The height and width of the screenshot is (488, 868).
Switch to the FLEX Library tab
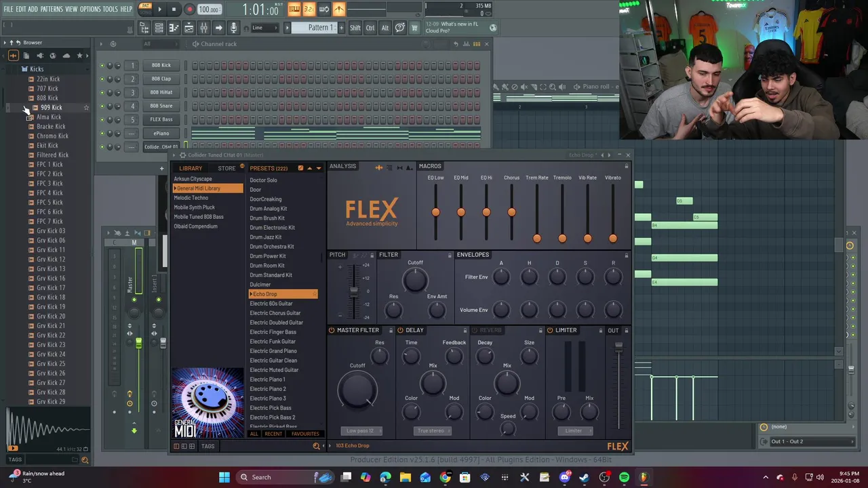pos(191,168)
